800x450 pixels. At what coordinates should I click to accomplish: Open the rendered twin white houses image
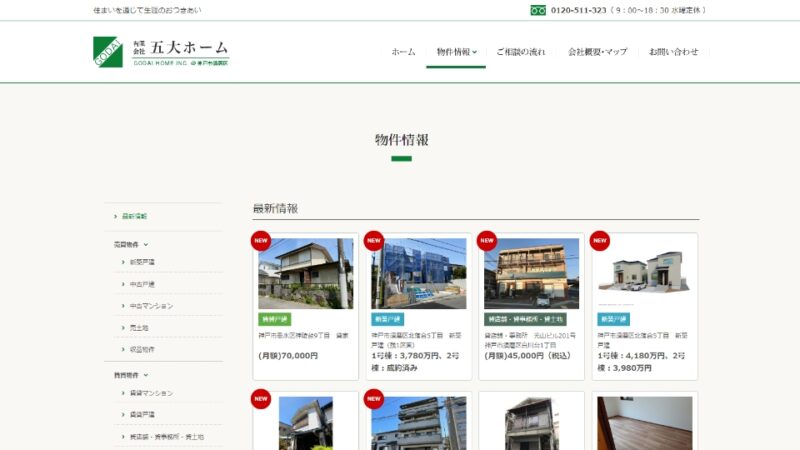tap(644, 273)
